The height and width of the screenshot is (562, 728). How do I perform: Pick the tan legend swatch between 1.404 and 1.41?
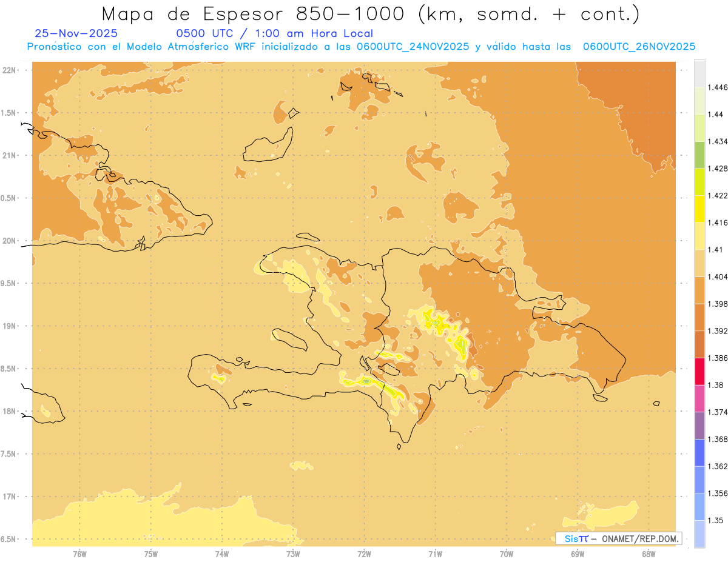tap(699, 263)
